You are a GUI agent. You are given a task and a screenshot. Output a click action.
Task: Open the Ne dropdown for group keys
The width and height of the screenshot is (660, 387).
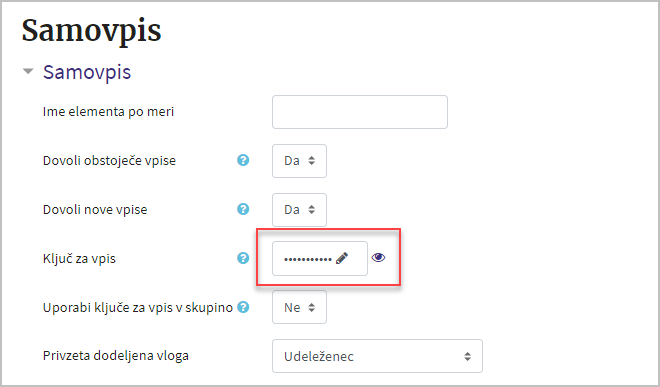[299, 307]
